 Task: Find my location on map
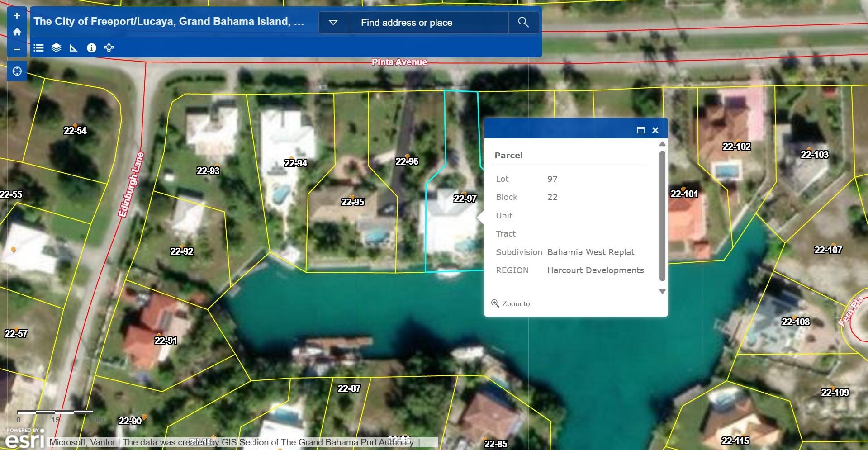[x=17, y=71]
